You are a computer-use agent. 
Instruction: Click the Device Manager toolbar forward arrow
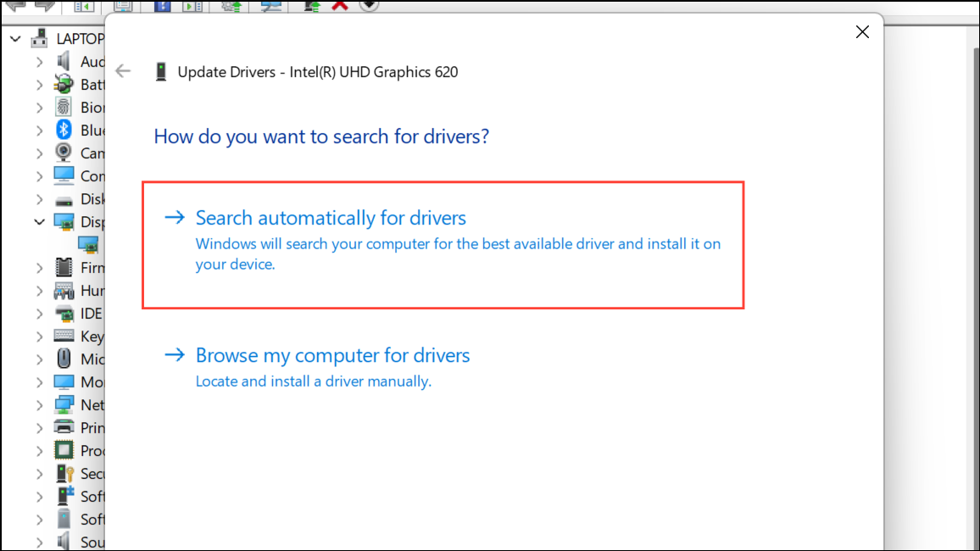coord(44,6)
